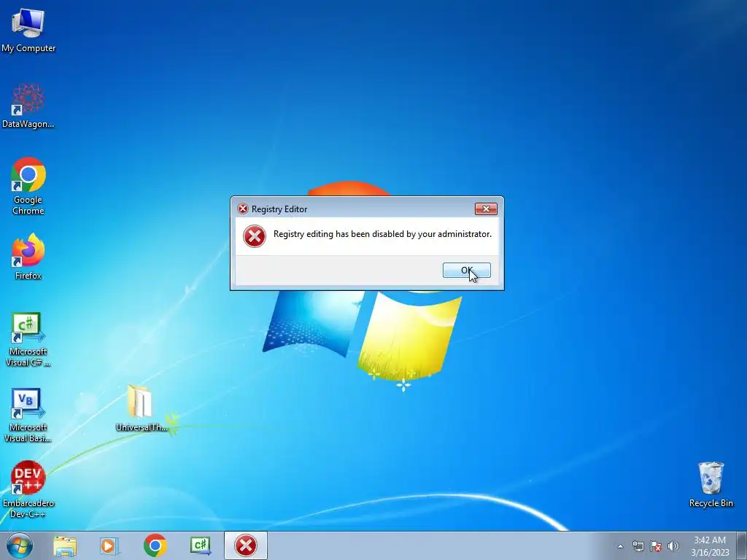Select the My Computer desktop icon
Image resolution: width=747 pixels, height=560 pixels.
click(x=28, y=30)
